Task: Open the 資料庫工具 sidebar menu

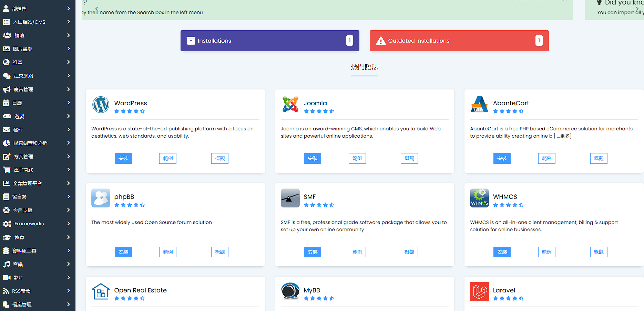Action: (37, 251)
